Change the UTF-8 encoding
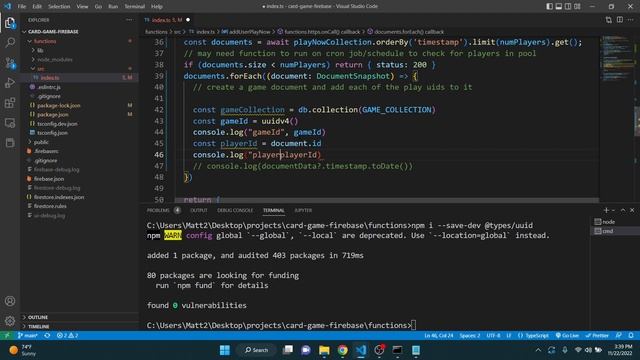 pos(493,336)
